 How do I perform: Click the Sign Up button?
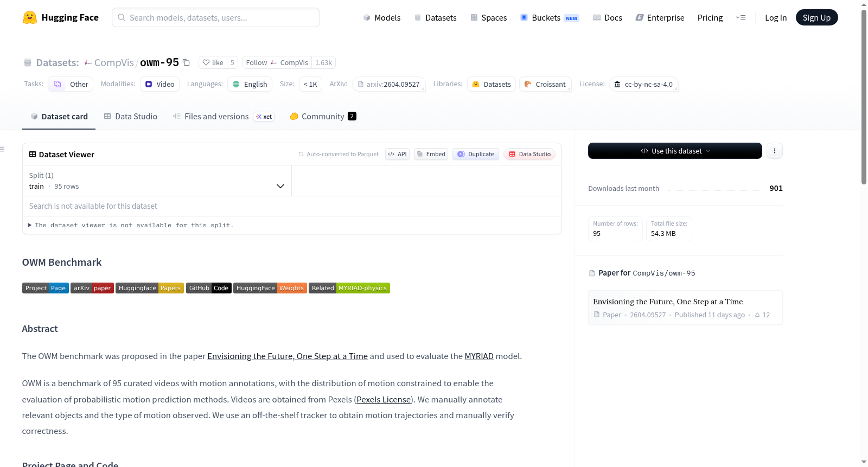pos(816,17)
